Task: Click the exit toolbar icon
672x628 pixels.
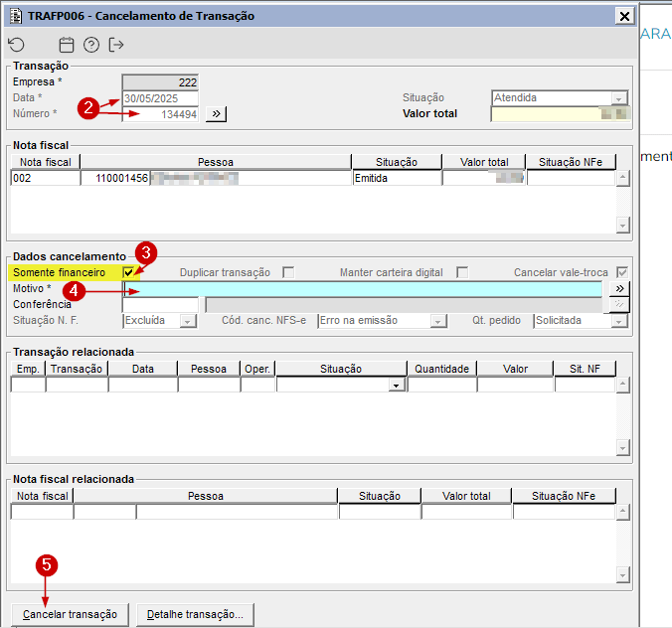Action: point(116,45)
